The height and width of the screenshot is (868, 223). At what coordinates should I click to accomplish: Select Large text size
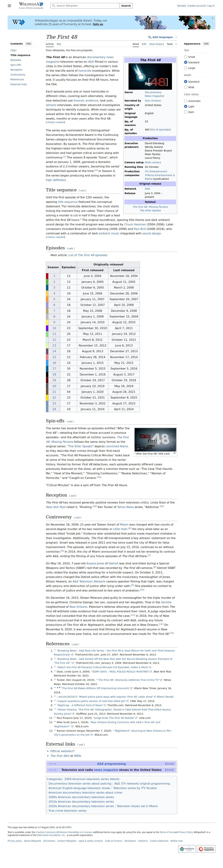pyautogui.click(x=185, y=68)
